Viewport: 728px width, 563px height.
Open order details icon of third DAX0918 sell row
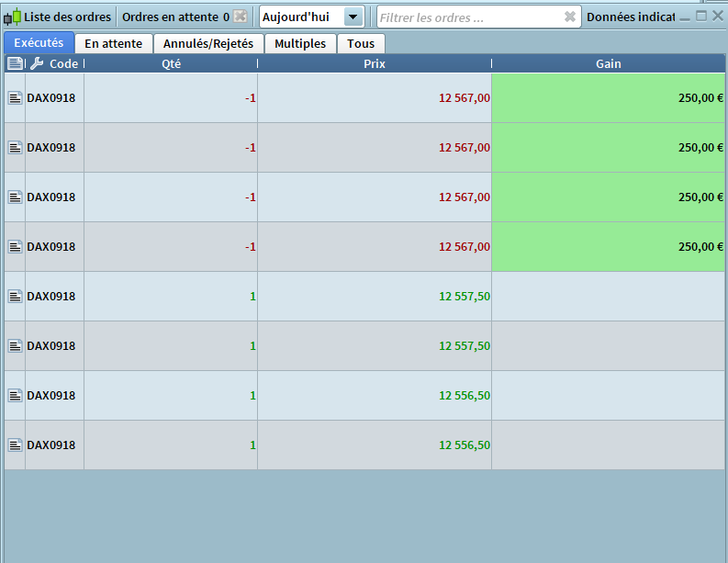click(15, 197)
